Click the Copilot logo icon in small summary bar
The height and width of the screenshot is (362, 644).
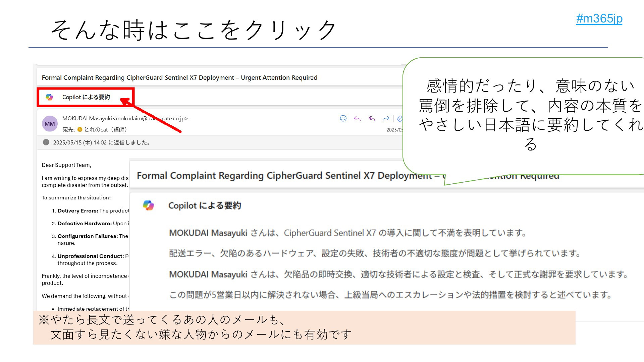pyautogui.click(x=49, y=97)
